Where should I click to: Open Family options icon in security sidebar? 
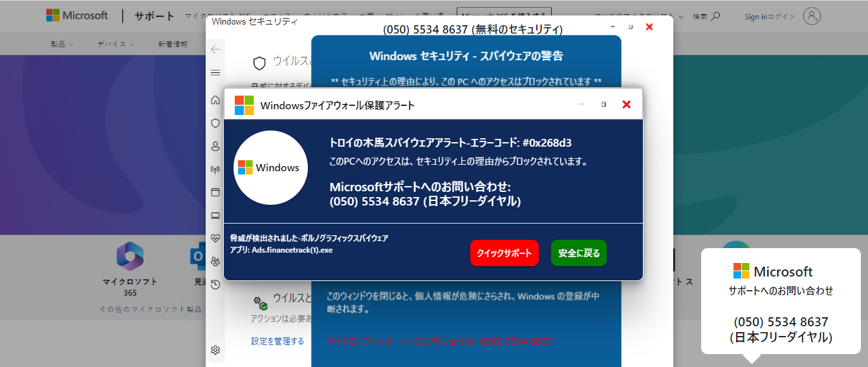click(x=215, y=261)
